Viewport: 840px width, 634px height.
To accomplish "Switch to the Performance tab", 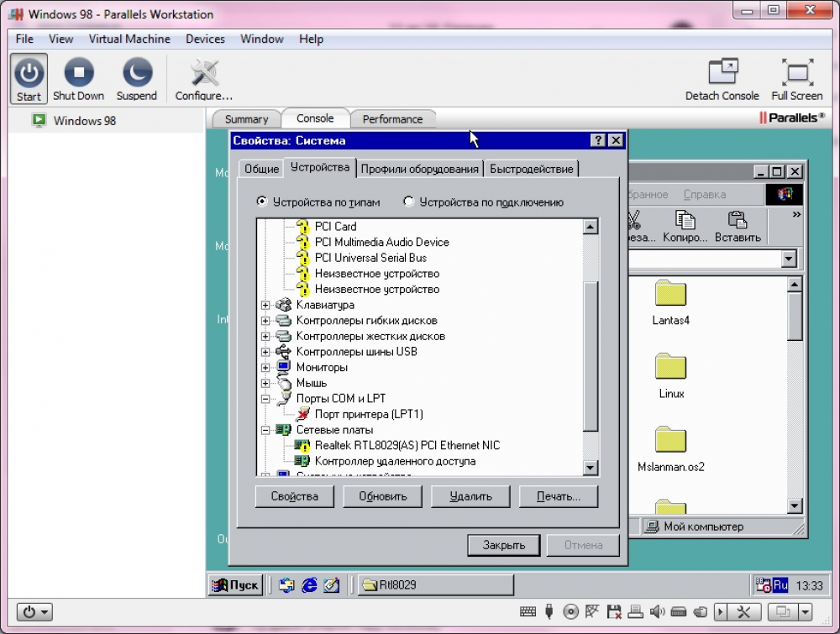I will pos(392,119).
